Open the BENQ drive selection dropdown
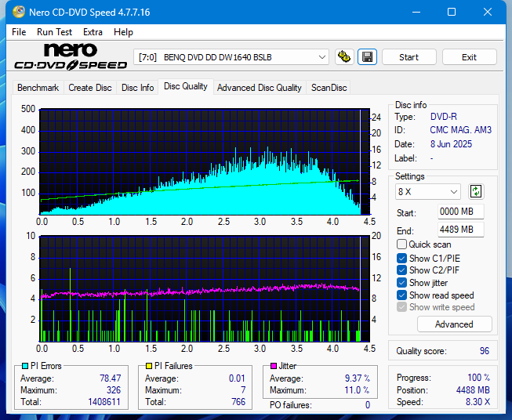The width and height of the screenshot is (512, 420). click(232, 57)
